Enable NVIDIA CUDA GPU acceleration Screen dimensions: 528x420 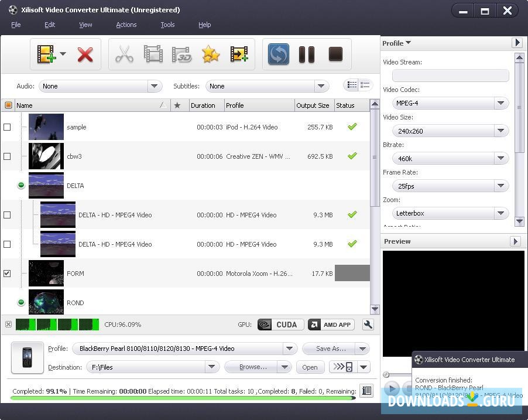pos(280,325)
